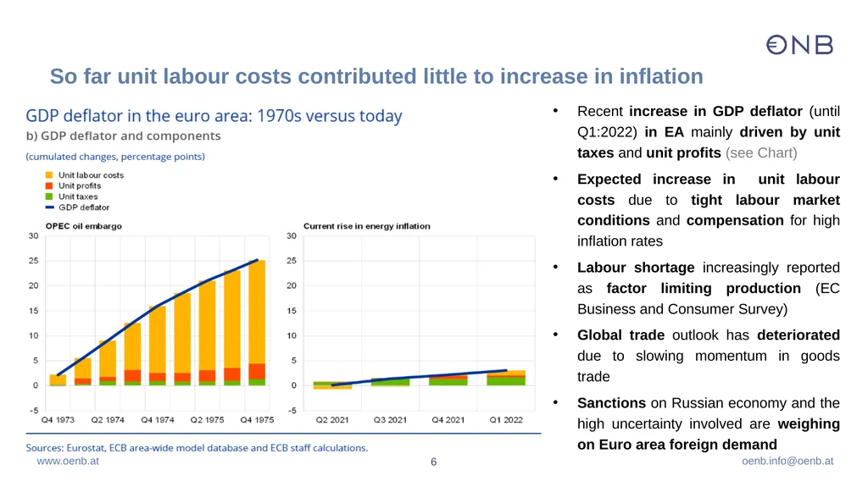Click the bullet starting 'Global trade outlook'
This screenshot has height=487, width=868.
[x=708, y=356]
